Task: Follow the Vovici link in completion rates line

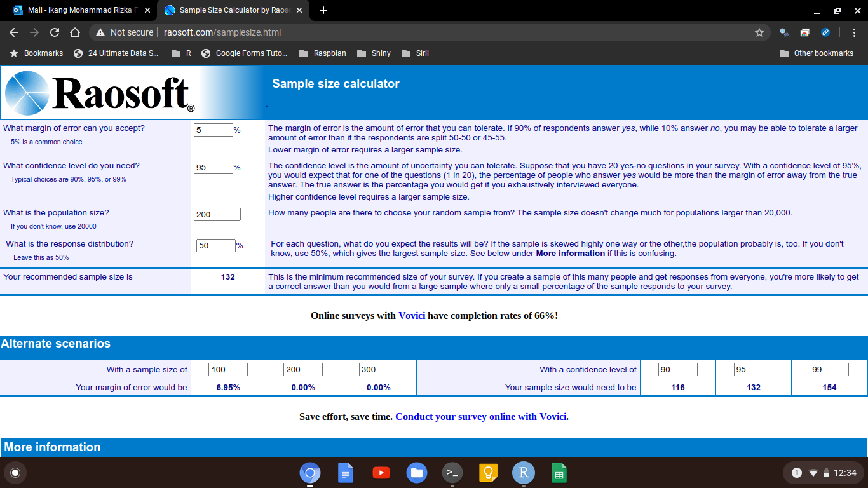Action: point(412,316)
